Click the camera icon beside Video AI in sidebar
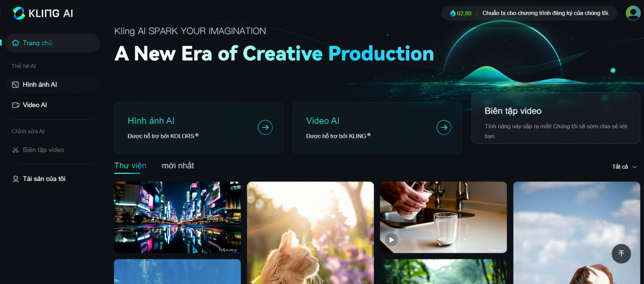Screen dimensions: 644x284 pyautogui.click(x=16, y=105)
